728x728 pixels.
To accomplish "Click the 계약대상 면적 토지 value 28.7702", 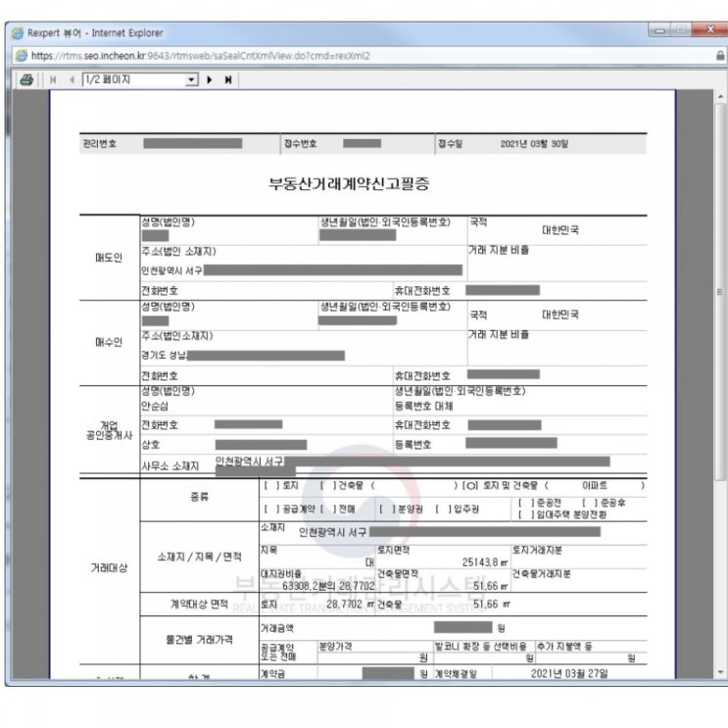I will coord(344,604).
